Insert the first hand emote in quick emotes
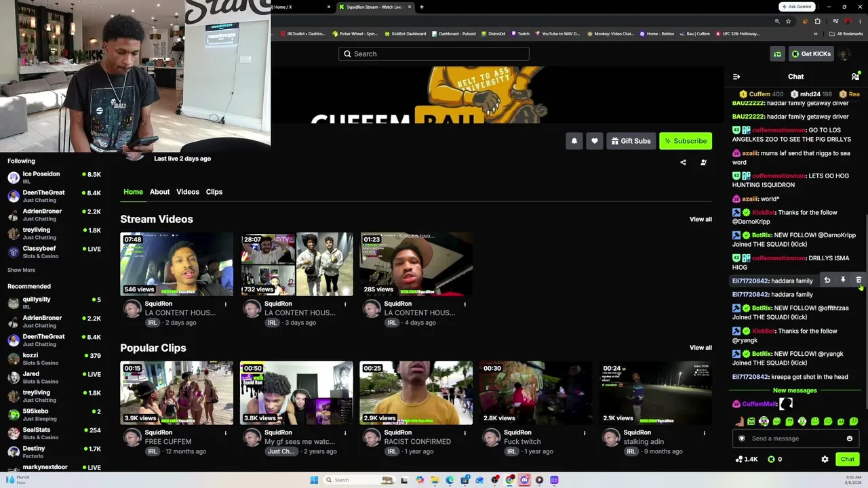Image resolution: width=868 pixels, height=488 pixels. 738,422
